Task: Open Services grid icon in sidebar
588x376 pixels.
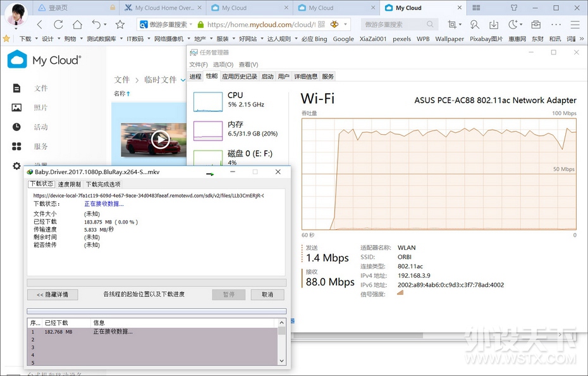Action: [x=16, y=146]
